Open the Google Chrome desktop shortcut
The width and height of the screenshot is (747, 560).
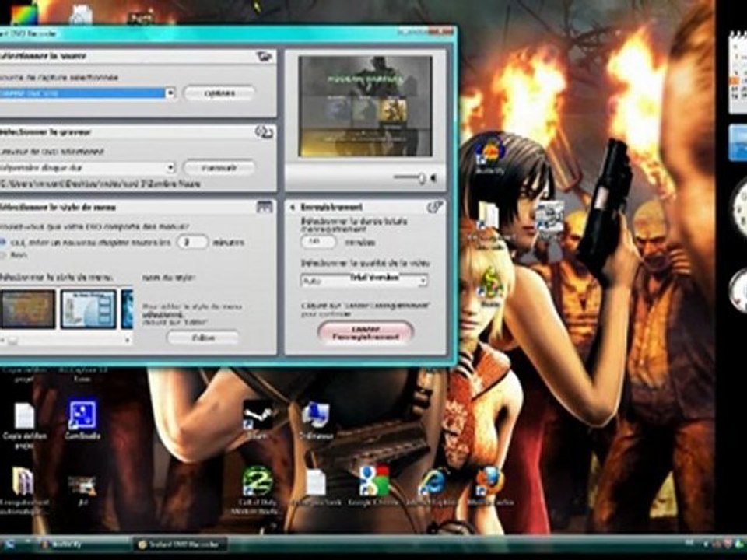[373, 485]
